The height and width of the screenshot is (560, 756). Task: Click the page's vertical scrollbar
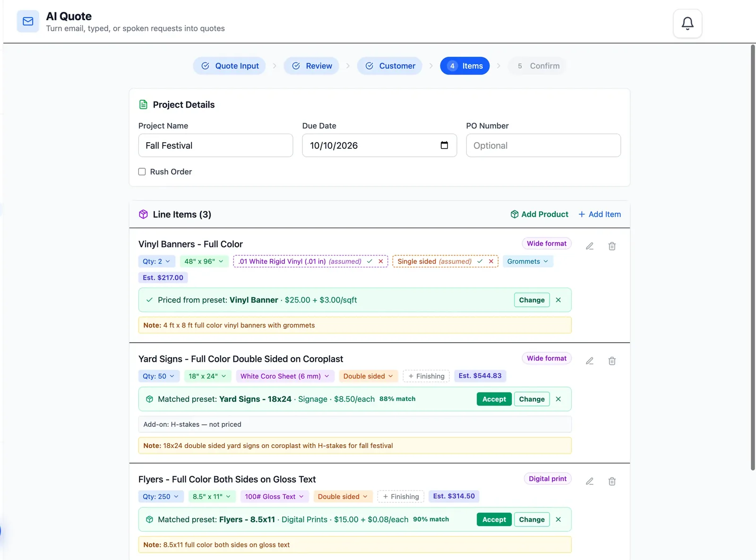click(x=753, y=258)
